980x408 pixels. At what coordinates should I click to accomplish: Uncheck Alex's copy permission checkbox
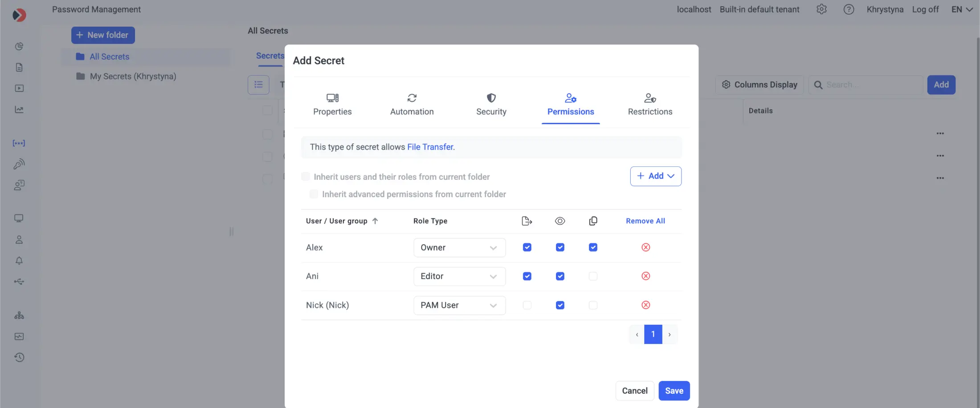[593, 247]
